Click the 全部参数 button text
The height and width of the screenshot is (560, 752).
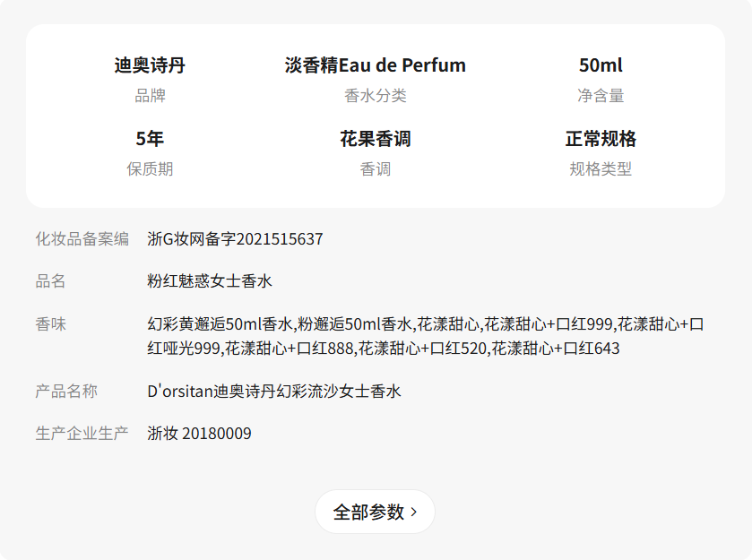click(x=368, y=513)
